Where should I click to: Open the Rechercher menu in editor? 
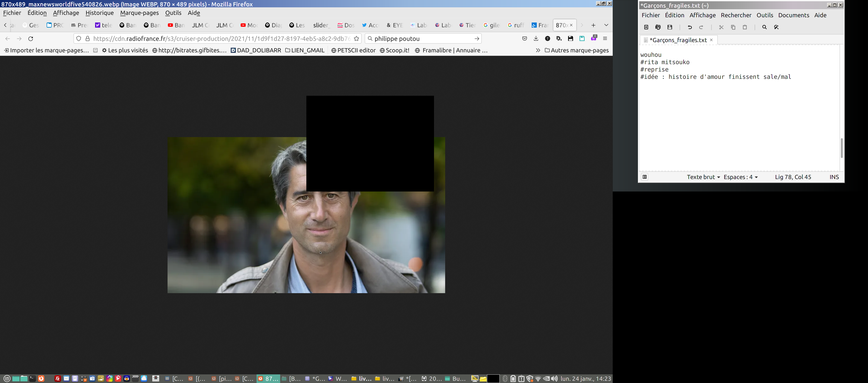pyautogui.click(x=736, y=15)
